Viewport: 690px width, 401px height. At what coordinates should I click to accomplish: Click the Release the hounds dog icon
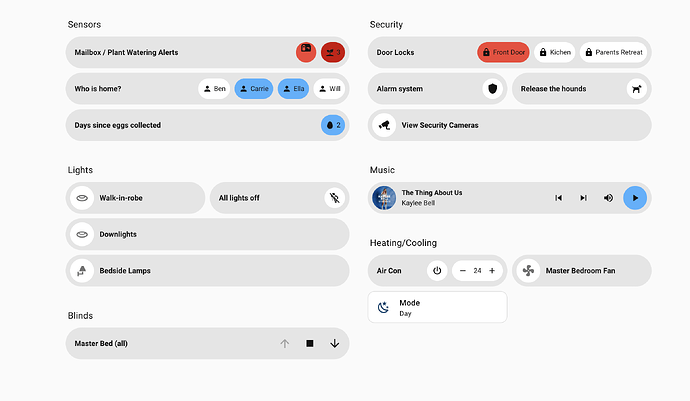point(636,89)
